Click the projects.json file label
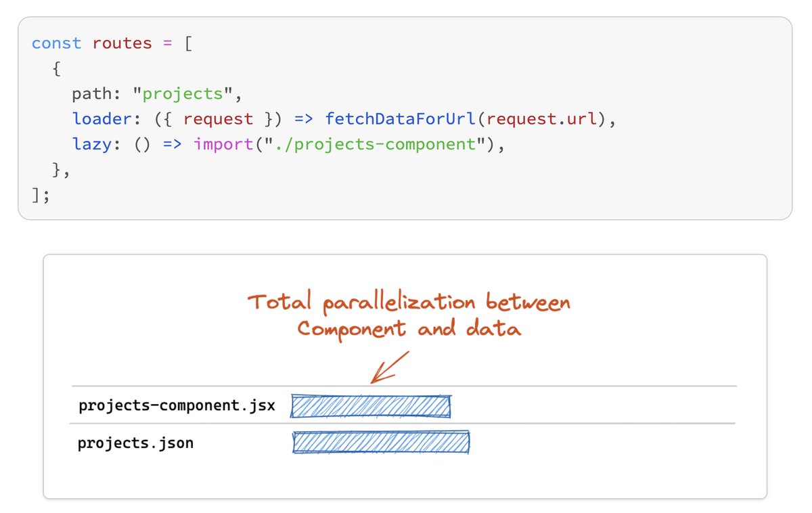This screenshot has width=812, height=513. (x=135, y=443)
